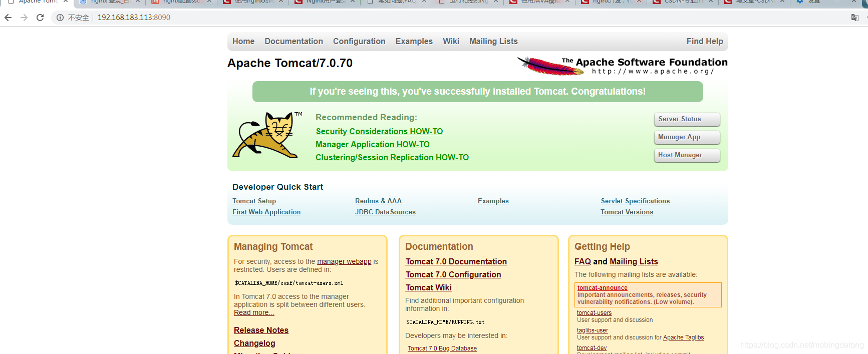Open the Configuration nav item

coord(359,42)
